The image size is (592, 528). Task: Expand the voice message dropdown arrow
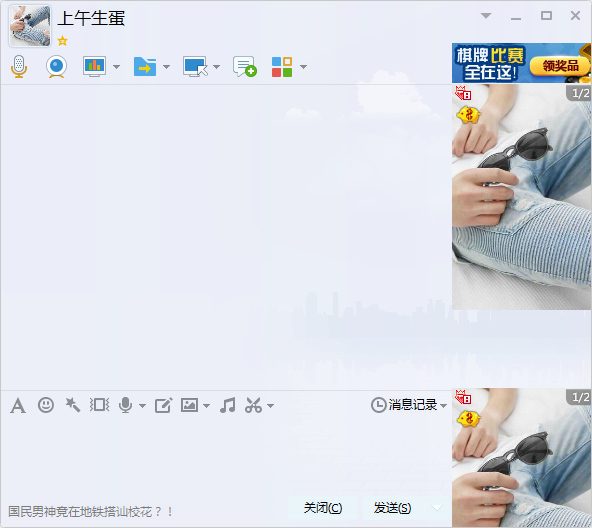[x=142, y=406]
